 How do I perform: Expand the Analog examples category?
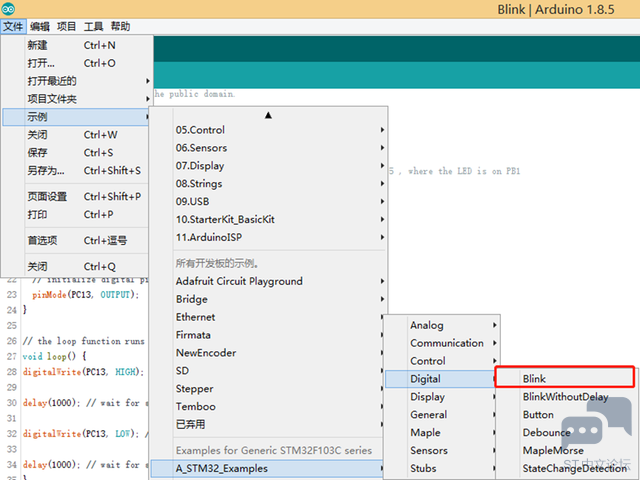442,326
